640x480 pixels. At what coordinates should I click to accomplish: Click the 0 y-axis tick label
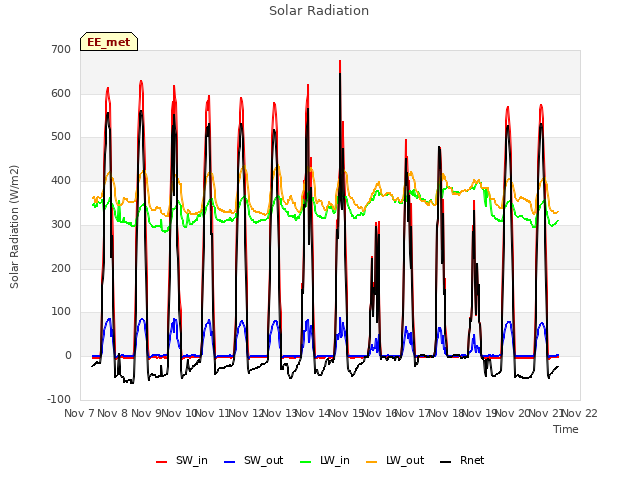coord(68,356)
